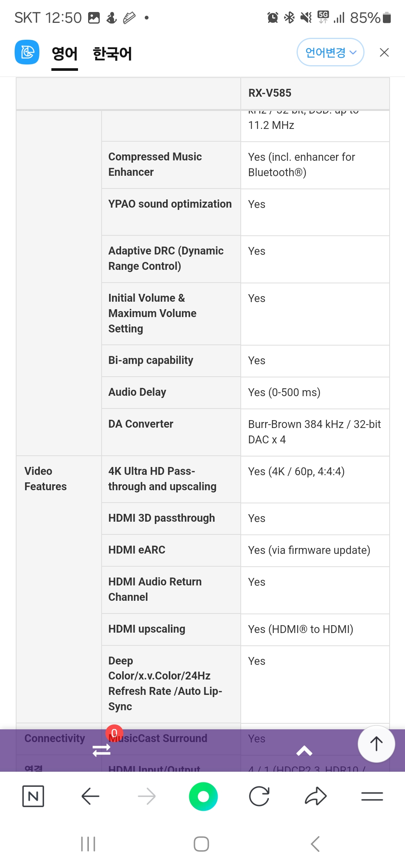This screenshot has width=405, height=868.
Task: Open Android recent apps button
Action: click(88, 844)
